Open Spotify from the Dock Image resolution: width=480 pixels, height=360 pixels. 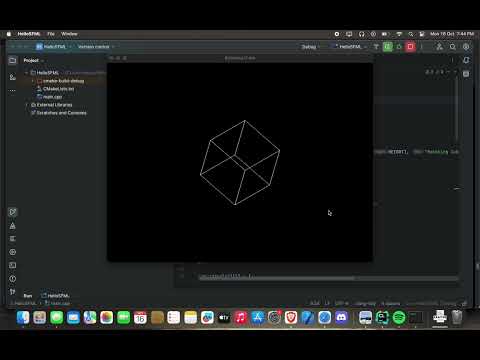click(399, 318)
